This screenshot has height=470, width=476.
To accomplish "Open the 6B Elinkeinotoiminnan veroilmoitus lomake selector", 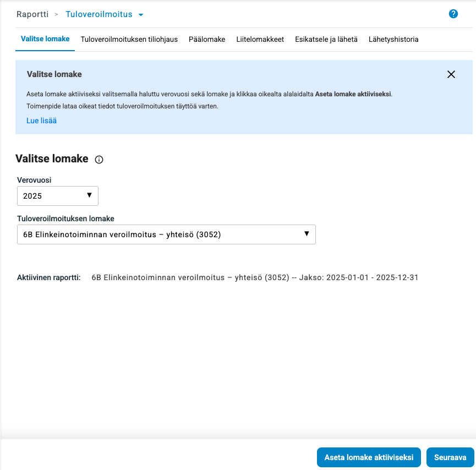I will click(x=165, y=234).
